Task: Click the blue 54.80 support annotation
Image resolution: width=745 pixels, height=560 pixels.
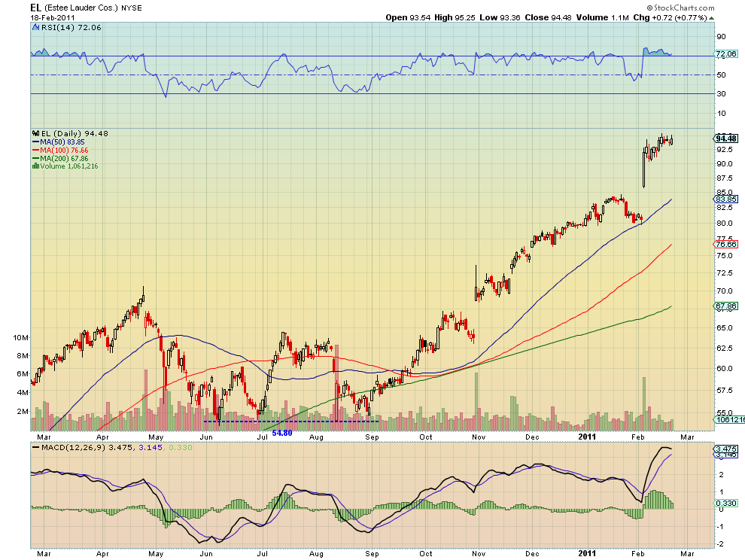Action: click(281, 433)
